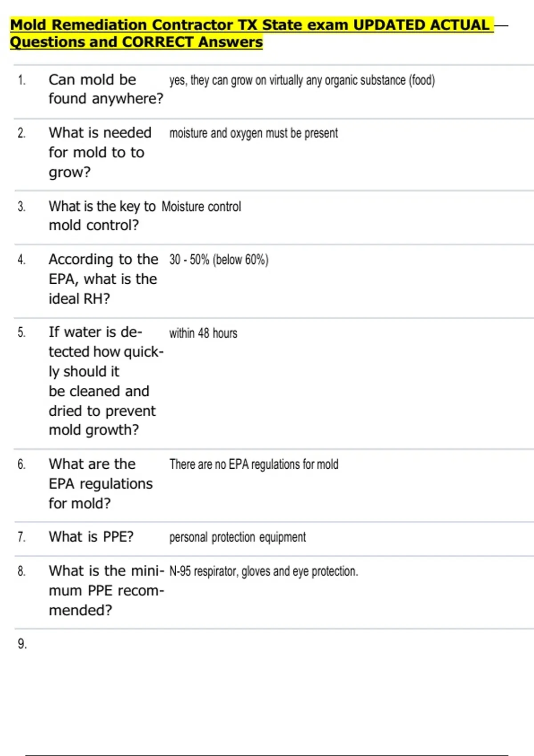Click the 'N-95 respirator, gloves and eye protection' answer

(263, 571)
